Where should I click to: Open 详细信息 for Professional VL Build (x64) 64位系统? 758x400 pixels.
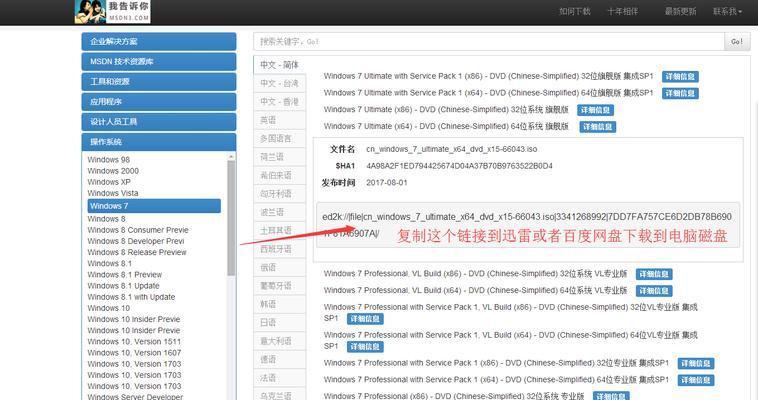click(654, 291)
